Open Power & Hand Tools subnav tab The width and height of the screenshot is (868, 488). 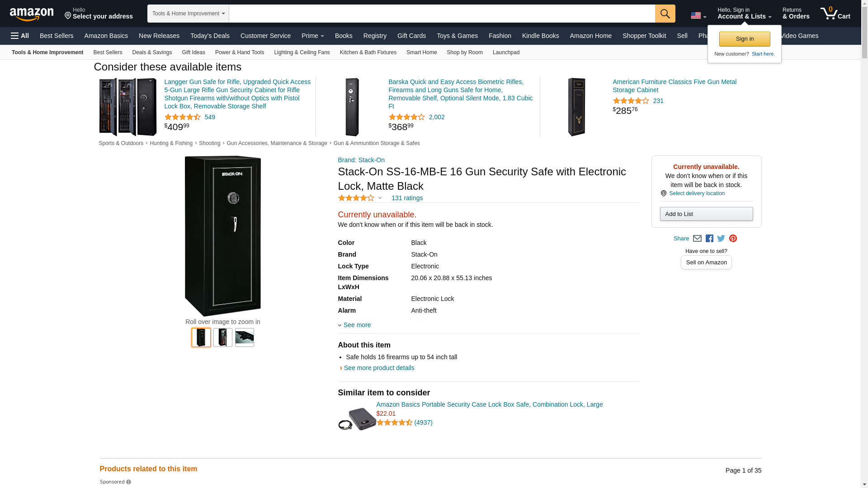pos(239,52)
